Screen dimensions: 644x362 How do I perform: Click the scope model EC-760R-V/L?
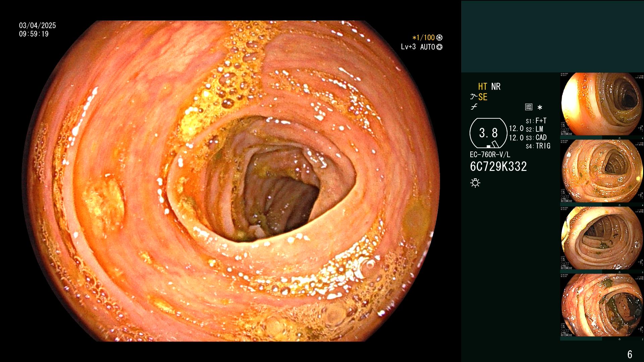pyautogui.click(x=490, y=155)
